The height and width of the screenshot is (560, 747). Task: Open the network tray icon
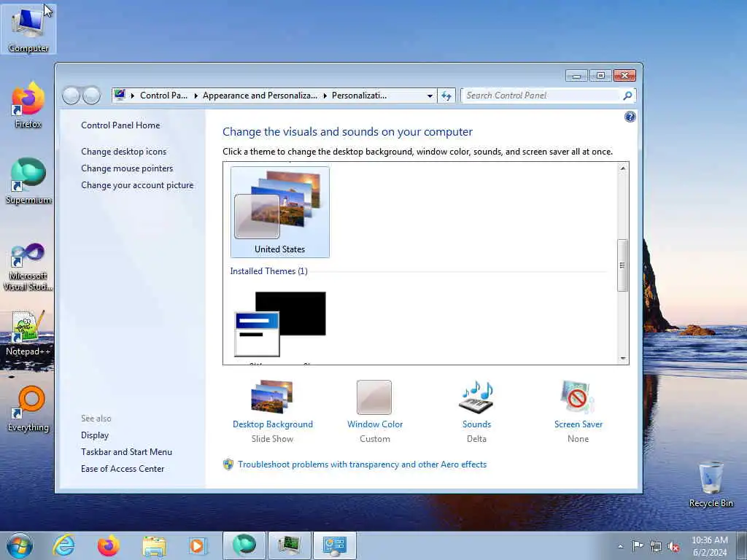pos(656,546)
